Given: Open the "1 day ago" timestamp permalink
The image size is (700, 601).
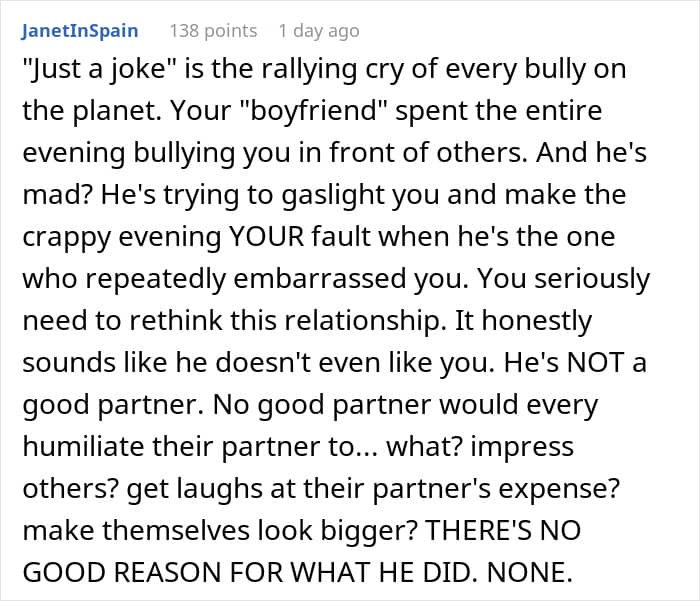Looking at the screenshot, I should (x=318, y=31).
